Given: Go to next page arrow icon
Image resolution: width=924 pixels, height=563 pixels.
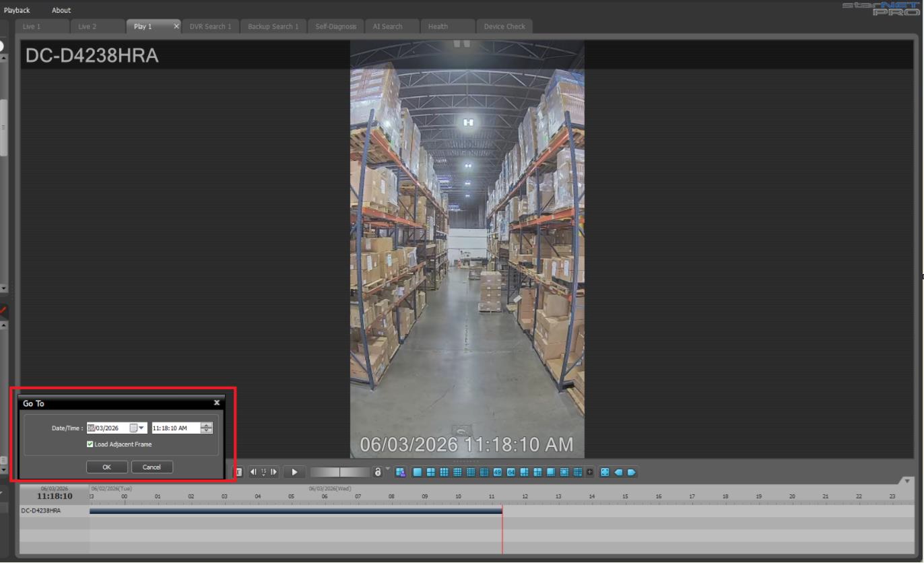Looking at the screenshot, I should pyautogui.click(x=631, y=472).
